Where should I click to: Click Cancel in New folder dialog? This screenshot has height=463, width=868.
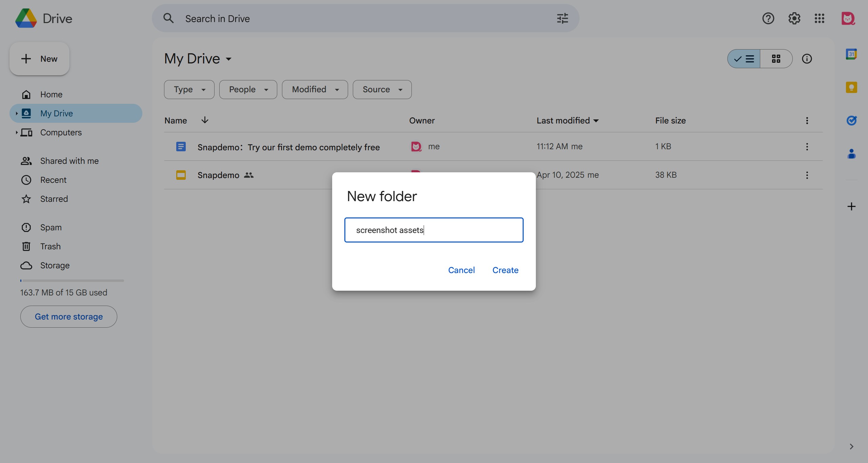(461, 270)
